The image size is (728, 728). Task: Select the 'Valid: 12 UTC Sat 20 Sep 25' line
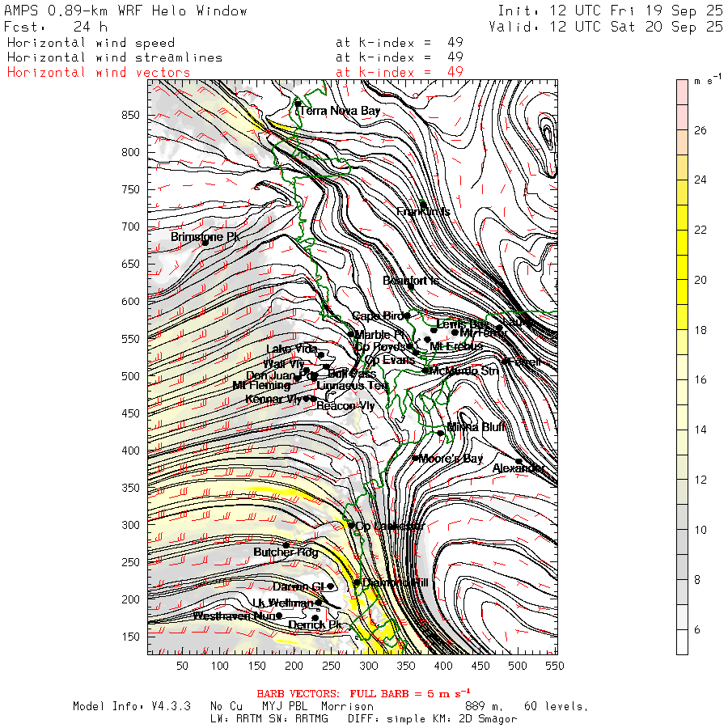point(605,27)
